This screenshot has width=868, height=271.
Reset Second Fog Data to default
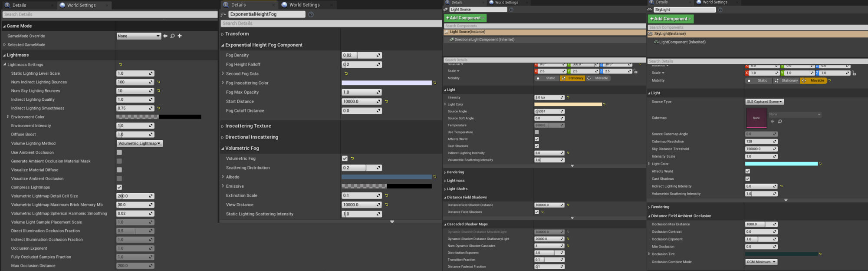[346, 74]
